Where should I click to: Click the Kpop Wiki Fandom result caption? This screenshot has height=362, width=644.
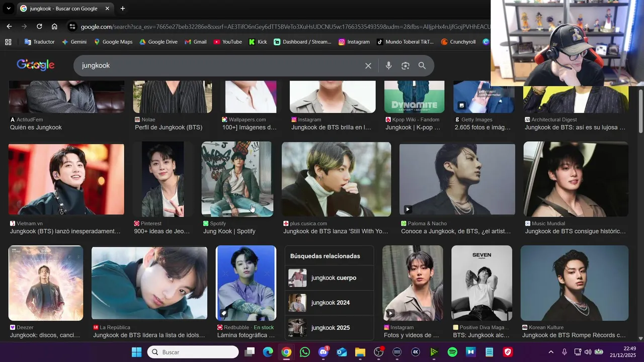click(x=413, y=128)
